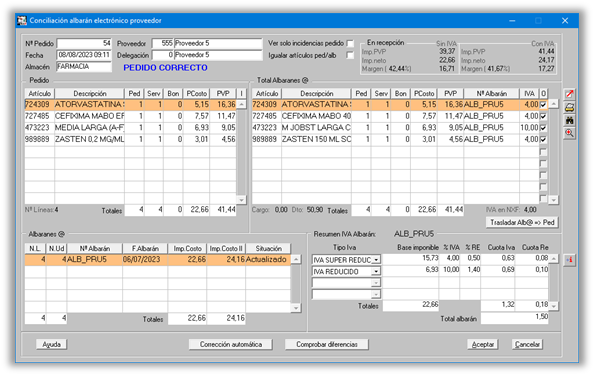
Task: Click the Total Albaranes vertical scrollbar down arrow
Action: point(554,200)
